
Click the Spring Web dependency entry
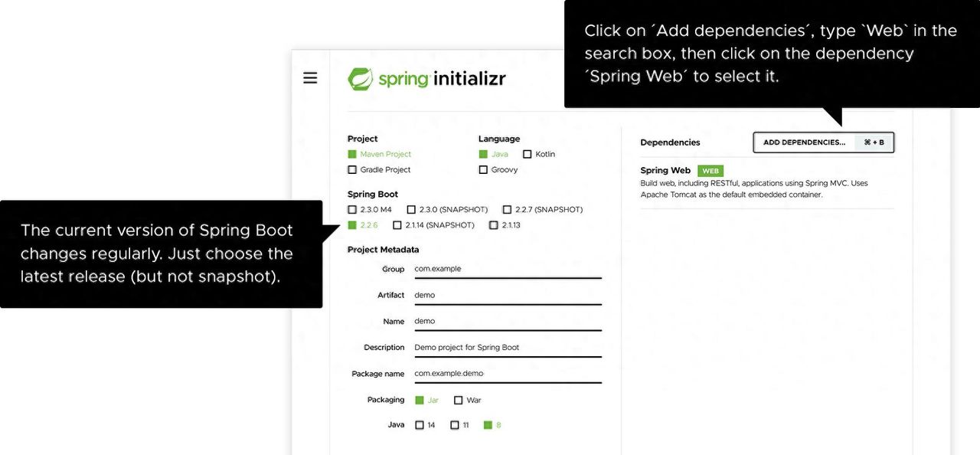coord(665,171)
